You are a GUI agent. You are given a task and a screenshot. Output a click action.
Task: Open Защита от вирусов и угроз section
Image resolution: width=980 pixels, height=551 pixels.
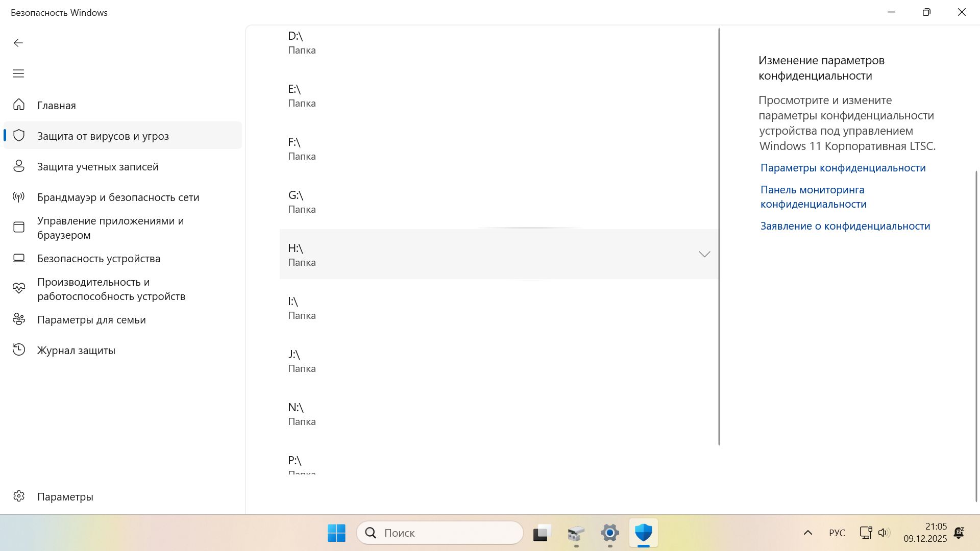tap(103, 136)
